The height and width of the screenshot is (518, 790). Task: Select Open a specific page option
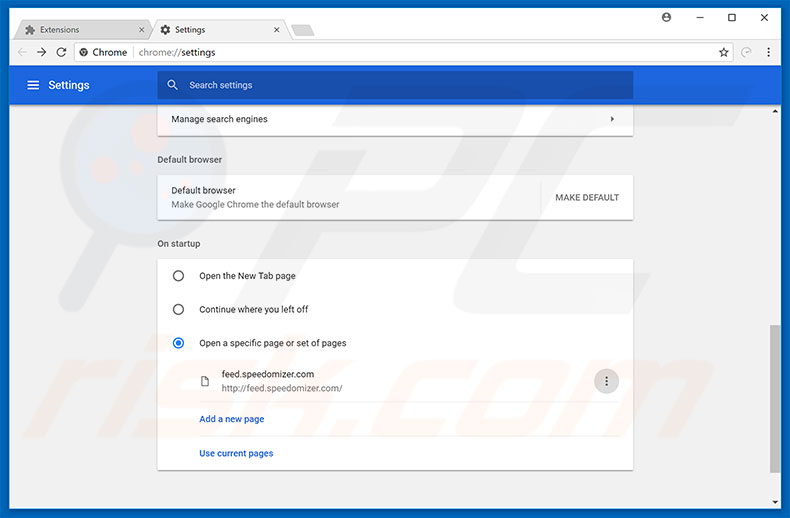click(178, 343)
